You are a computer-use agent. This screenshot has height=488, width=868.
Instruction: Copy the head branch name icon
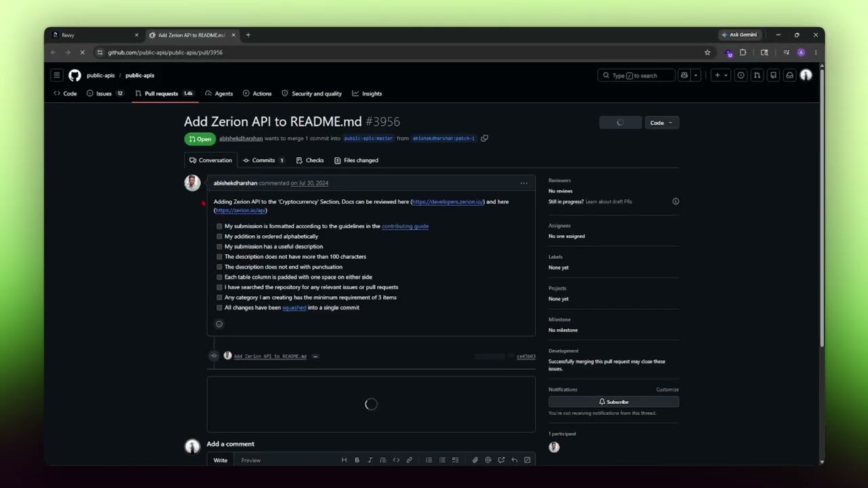pos(484,138)
